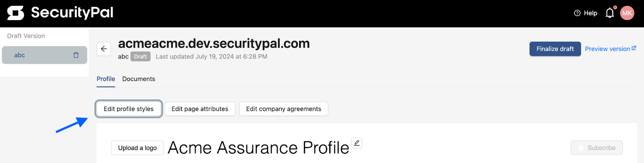Click Upload a logo button
This screenshot has height=163, width=644.
pyautogui.click(x=137, y=148)
